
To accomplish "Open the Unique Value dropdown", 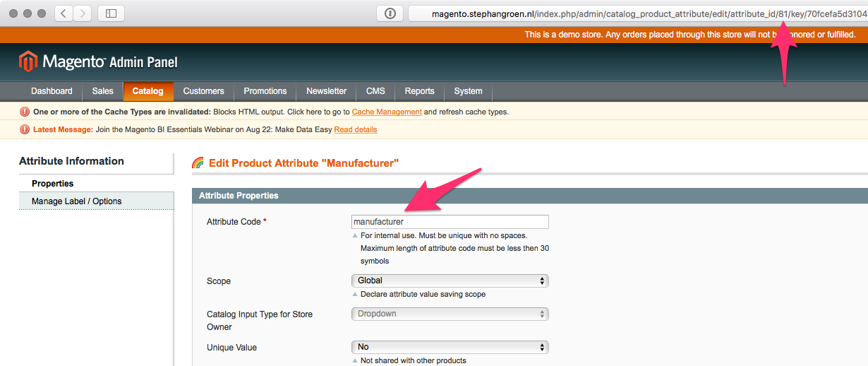I will (450, 347).
